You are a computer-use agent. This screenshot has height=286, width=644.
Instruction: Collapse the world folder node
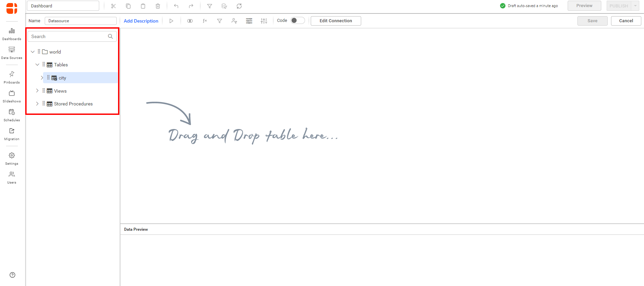pyautogui.click(x=33, y=52)
